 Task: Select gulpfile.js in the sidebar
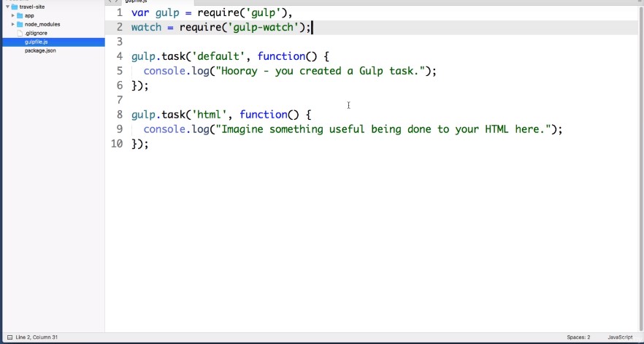pos(36,42)
